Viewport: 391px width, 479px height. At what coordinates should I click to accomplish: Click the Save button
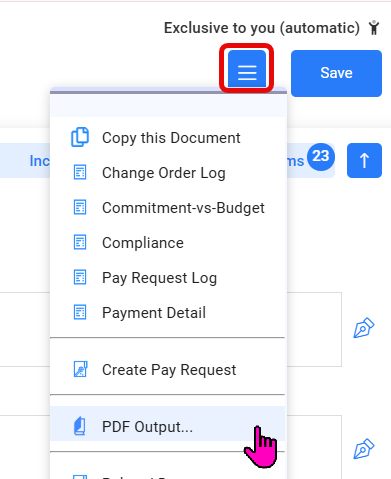click(336, 73)
